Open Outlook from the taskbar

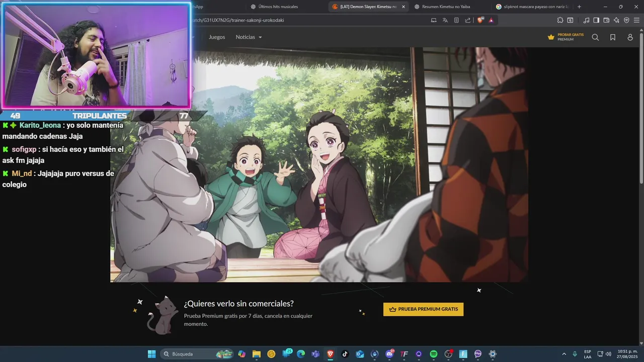point(360,354)
